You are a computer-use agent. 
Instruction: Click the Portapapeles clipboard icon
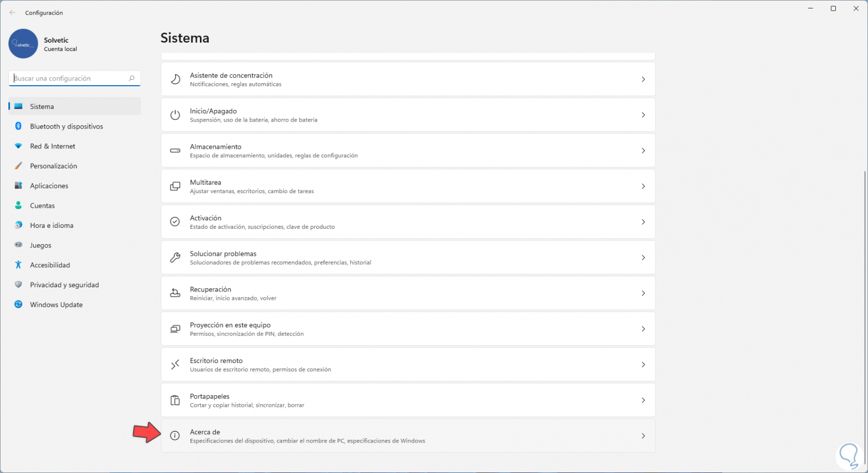point(175,400)
